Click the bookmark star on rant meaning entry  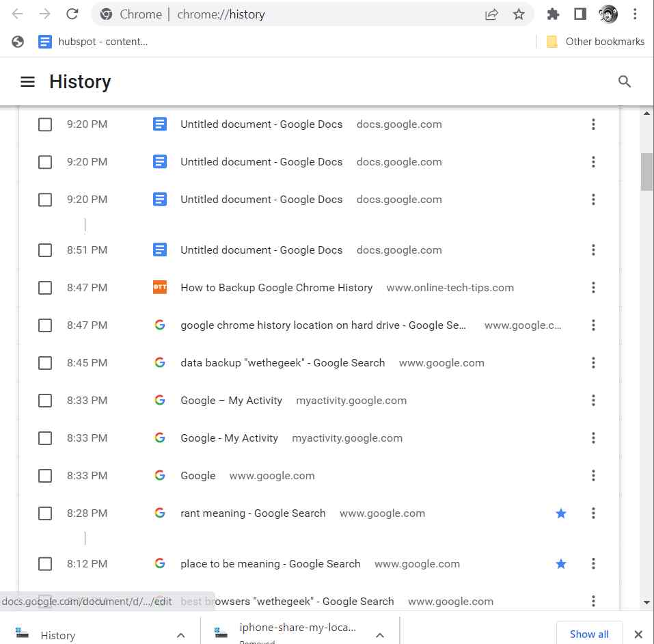(x=561, y=513)
